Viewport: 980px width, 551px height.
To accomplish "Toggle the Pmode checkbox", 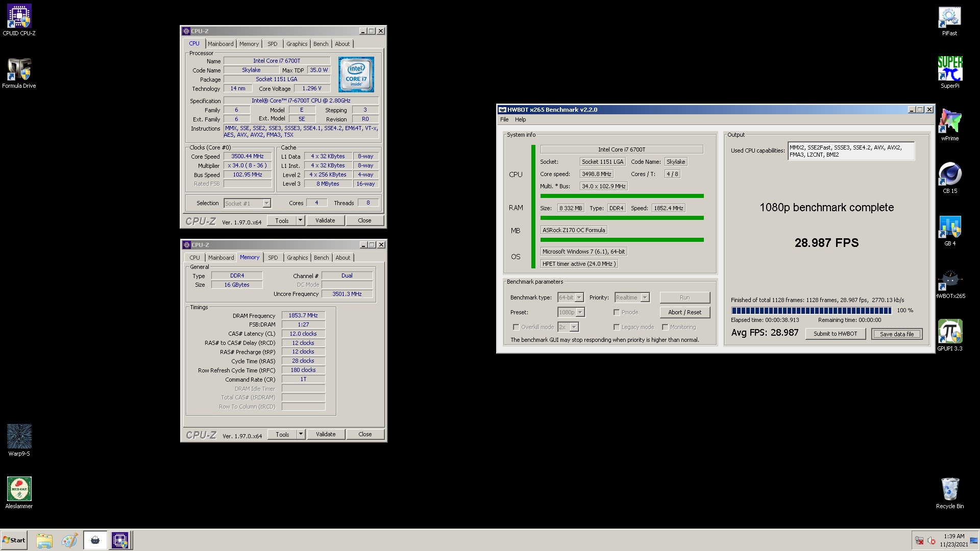I will [x=617, y=312].
